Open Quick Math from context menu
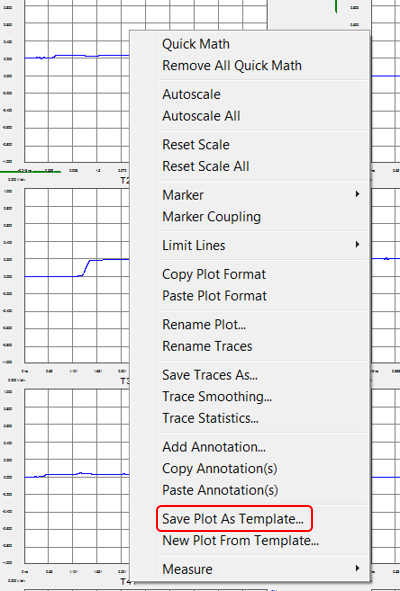The height and width of the screenshot is (591, 400). pyautogui.click(x=196, y=44)
